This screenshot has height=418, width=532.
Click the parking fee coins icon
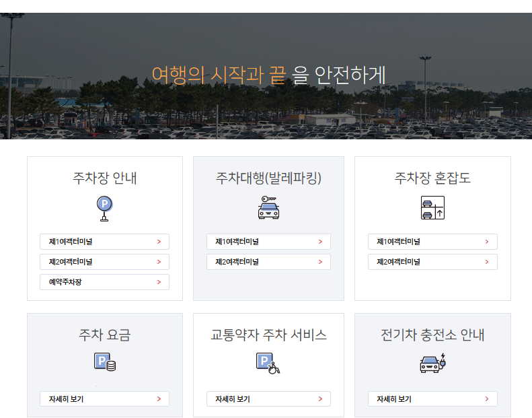(105, 362)
